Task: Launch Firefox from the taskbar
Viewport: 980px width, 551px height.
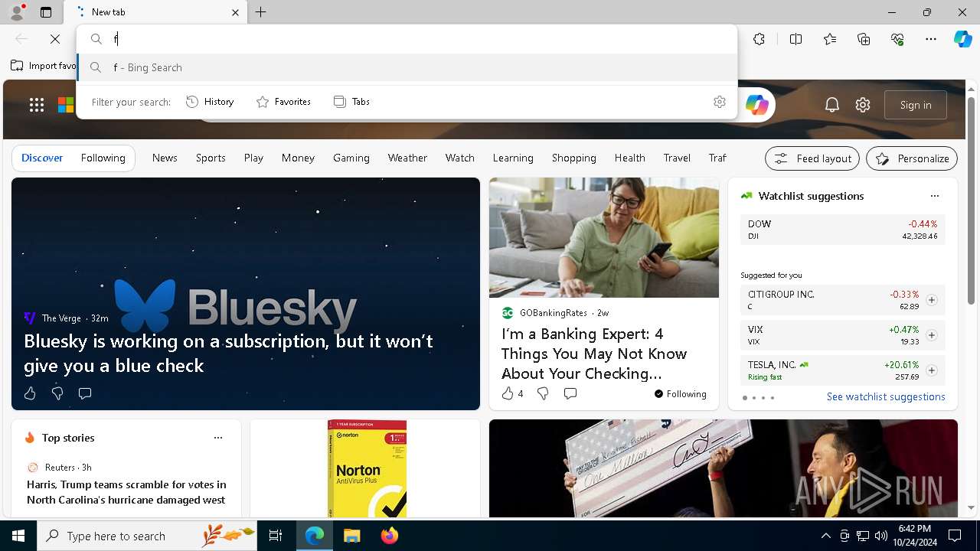Action: tap(389, 536)
